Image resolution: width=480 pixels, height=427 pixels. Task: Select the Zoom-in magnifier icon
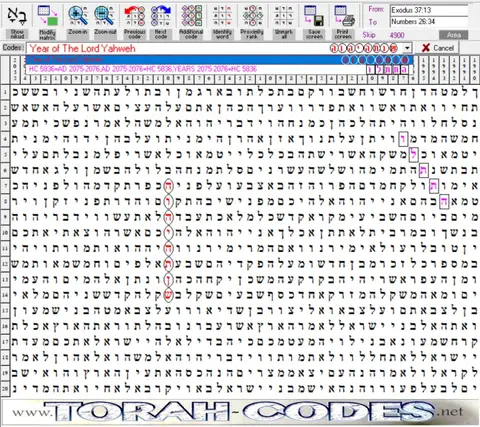(78, 16)
